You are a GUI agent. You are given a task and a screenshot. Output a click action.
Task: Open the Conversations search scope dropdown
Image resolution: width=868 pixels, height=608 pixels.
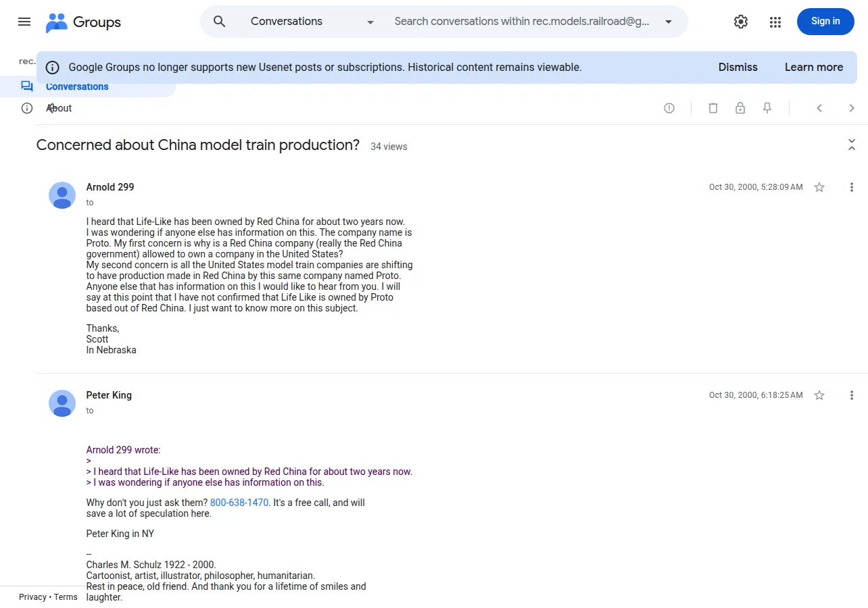point(312,22)
